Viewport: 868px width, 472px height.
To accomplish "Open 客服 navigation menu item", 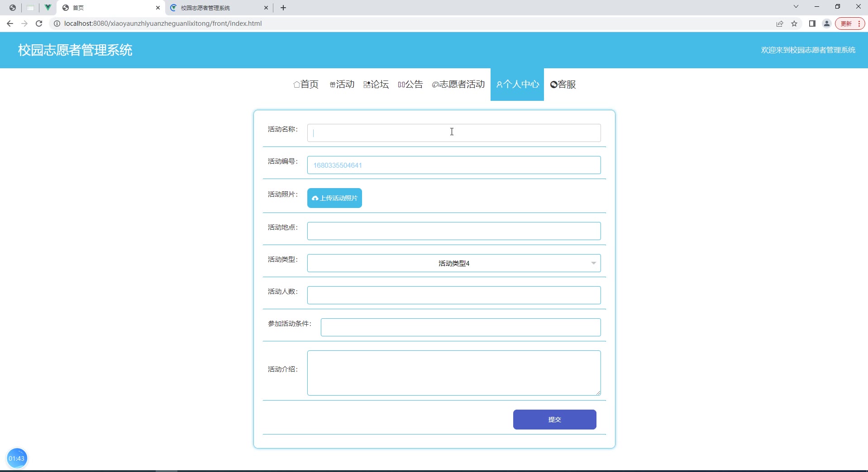I will point(563,84).
